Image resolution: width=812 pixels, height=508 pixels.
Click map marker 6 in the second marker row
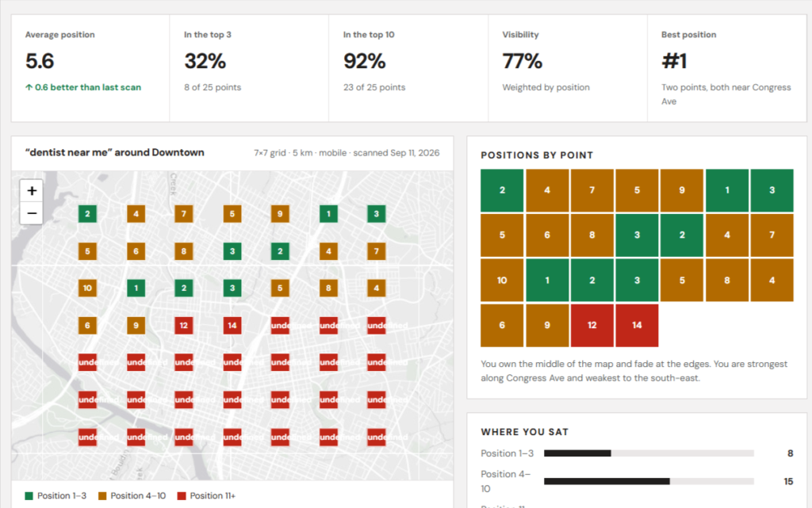tap(136, 251)
